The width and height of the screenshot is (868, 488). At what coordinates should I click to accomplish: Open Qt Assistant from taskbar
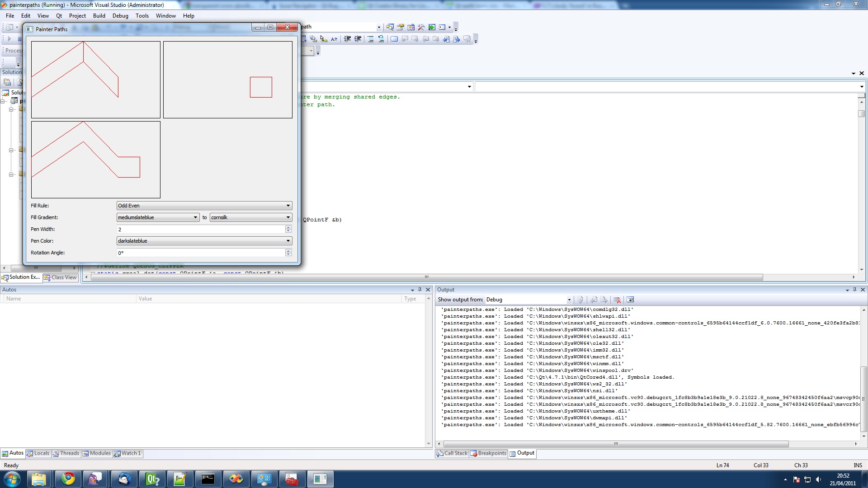tap(152, 479)
